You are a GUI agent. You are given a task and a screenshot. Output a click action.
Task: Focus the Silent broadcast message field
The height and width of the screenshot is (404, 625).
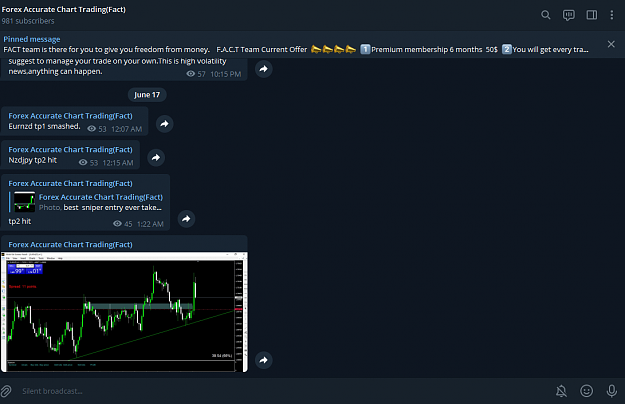(279, 391)
